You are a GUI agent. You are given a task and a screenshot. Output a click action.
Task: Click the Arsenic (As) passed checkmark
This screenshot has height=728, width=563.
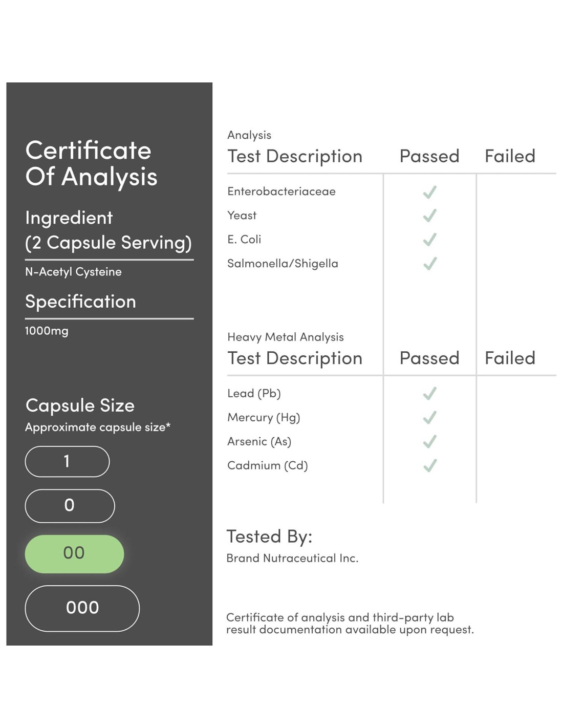coord(429,441)
